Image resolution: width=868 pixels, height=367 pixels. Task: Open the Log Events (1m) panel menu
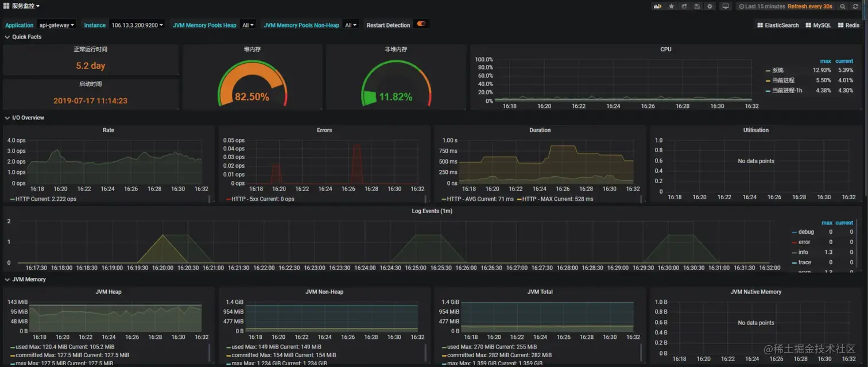[432, 211]
